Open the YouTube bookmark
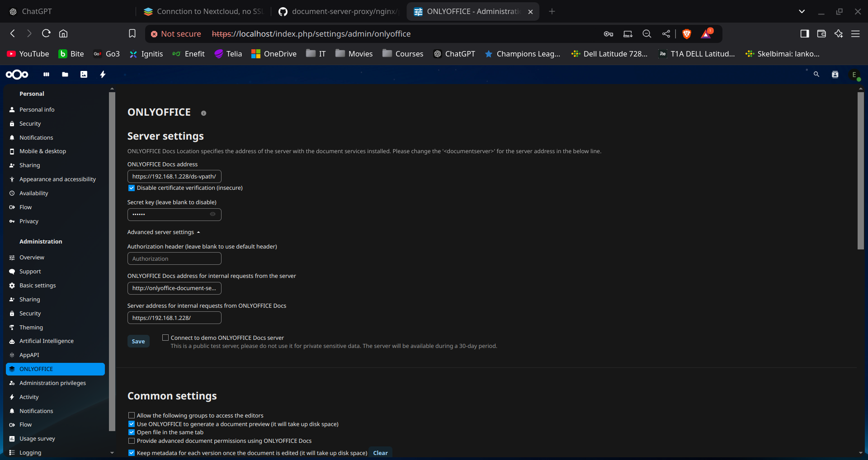Screen dimensions: 868x460 pos(28,54)
